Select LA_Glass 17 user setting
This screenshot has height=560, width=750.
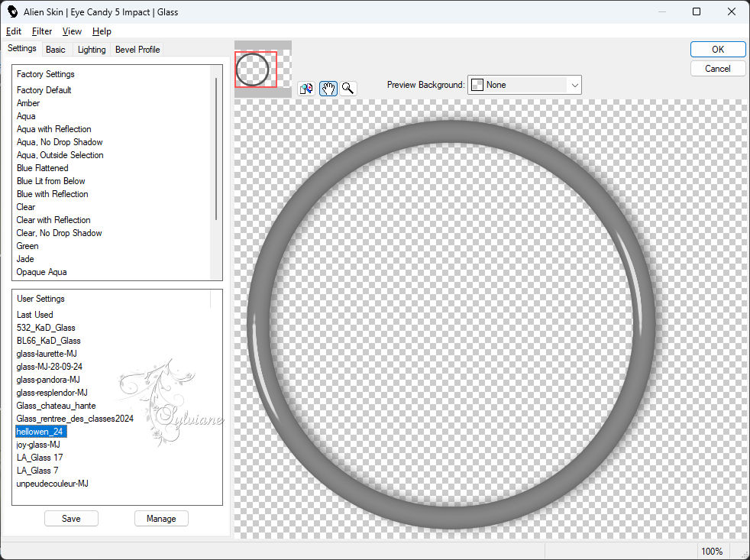(x=39, y=457)
